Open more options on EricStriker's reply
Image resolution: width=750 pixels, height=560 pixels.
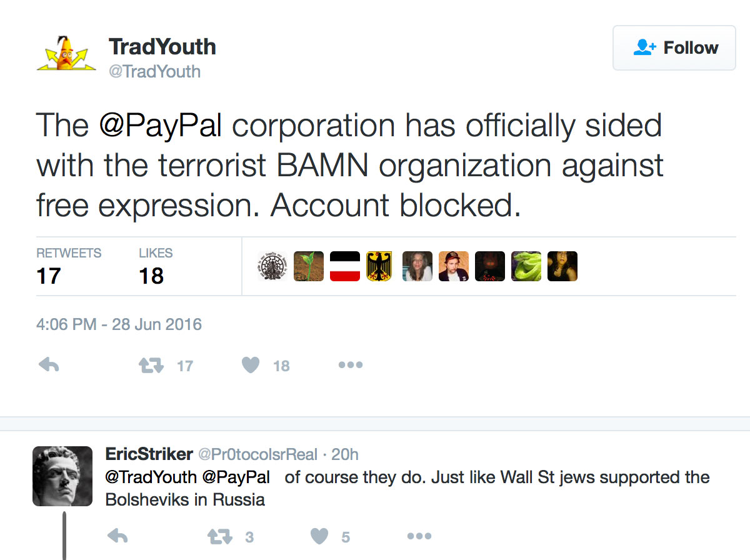point(419,536)
